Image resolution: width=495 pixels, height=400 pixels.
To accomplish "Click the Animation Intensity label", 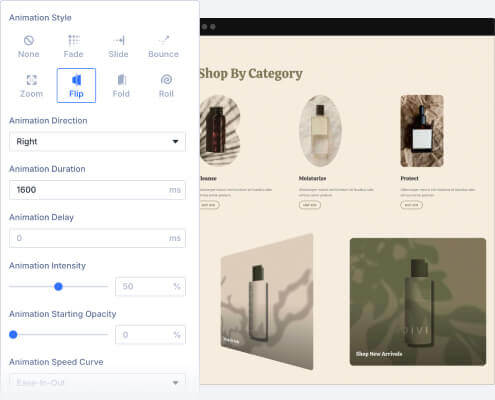I will [47, 266].
